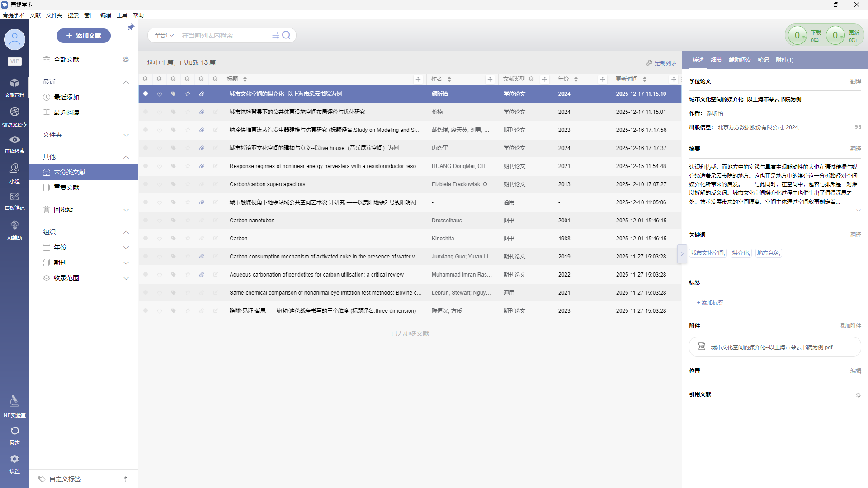Click the 添加附件 link

(850, 326)
